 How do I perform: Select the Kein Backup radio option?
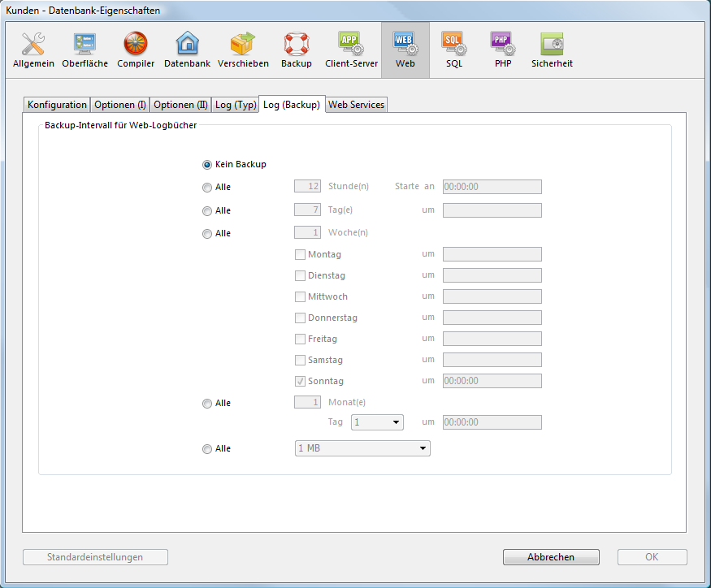[208, 165]
